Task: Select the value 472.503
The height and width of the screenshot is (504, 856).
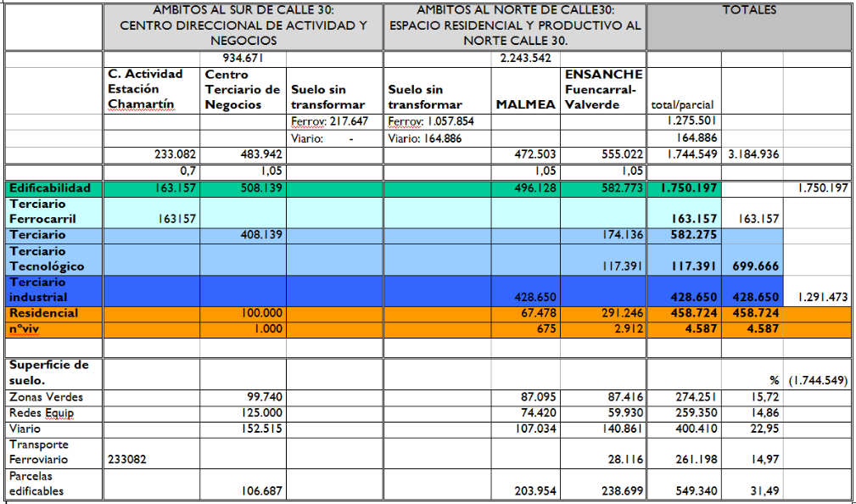Action: tap(535, 155)
